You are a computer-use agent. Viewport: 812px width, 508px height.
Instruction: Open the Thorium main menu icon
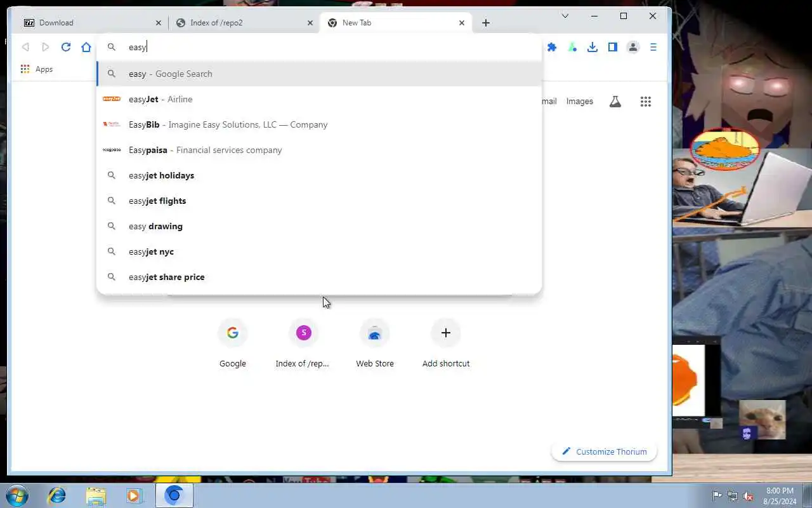click(x=653, y=47)
